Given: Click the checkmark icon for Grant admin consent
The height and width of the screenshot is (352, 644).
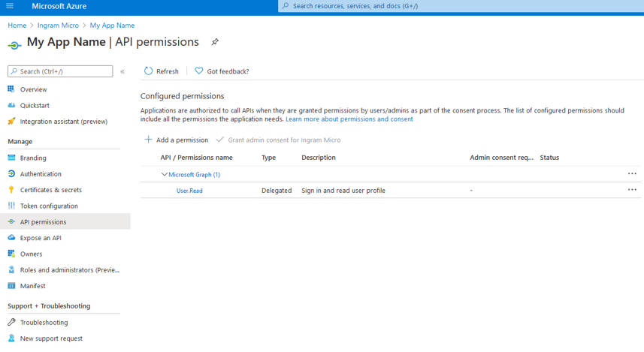Looking at the screenshot, I should 220,140.
